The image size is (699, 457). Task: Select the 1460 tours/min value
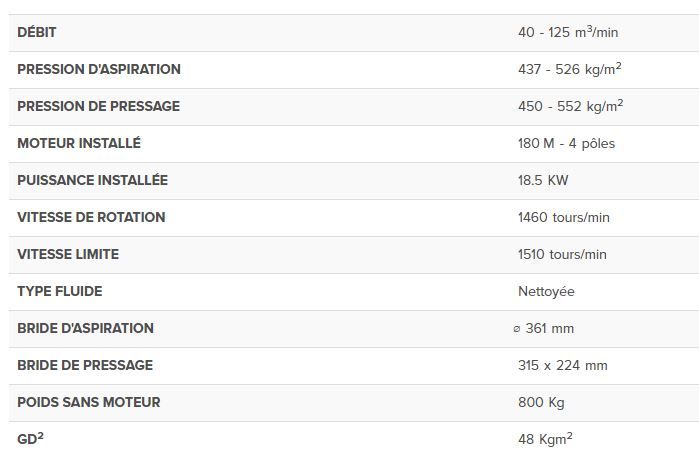click(563, 218)
